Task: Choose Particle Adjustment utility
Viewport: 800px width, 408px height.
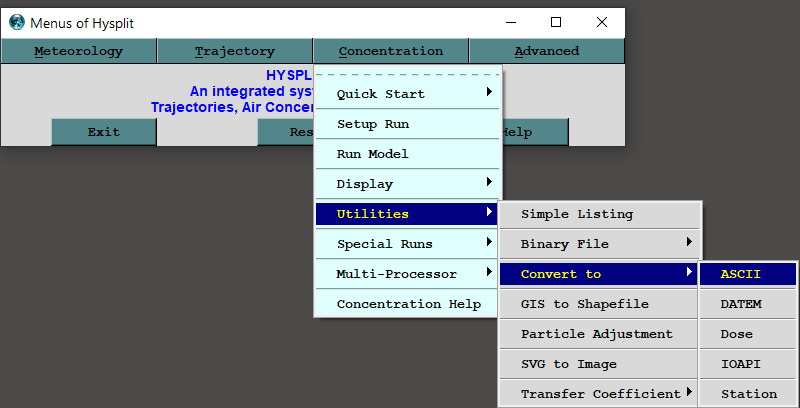Action: tap(599, 334)
